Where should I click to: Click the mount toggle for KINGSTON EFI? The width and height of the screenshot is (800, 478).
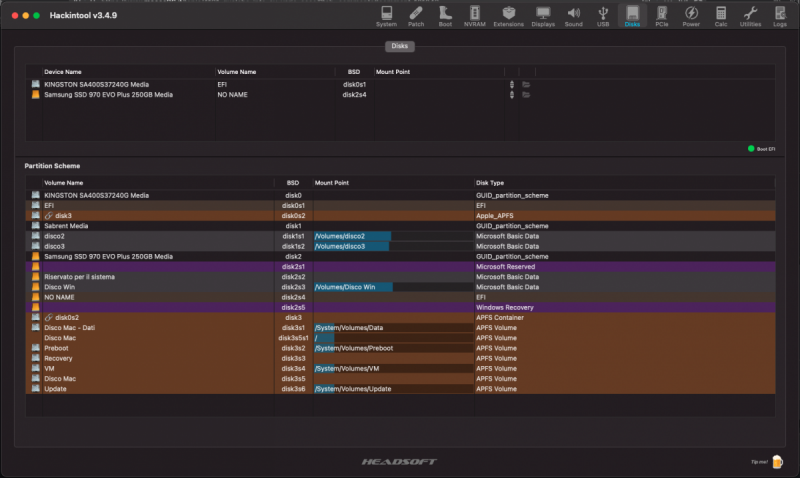(512, 85)
